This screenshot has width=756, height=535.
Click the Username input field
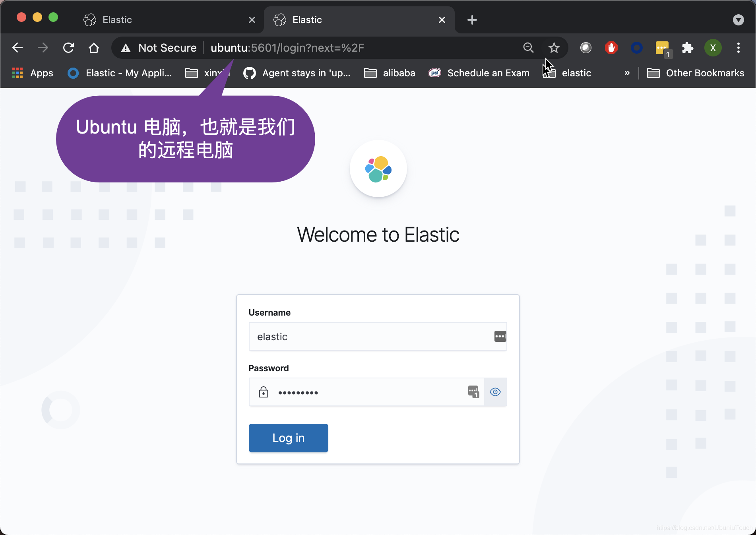(x=378, y=336)
